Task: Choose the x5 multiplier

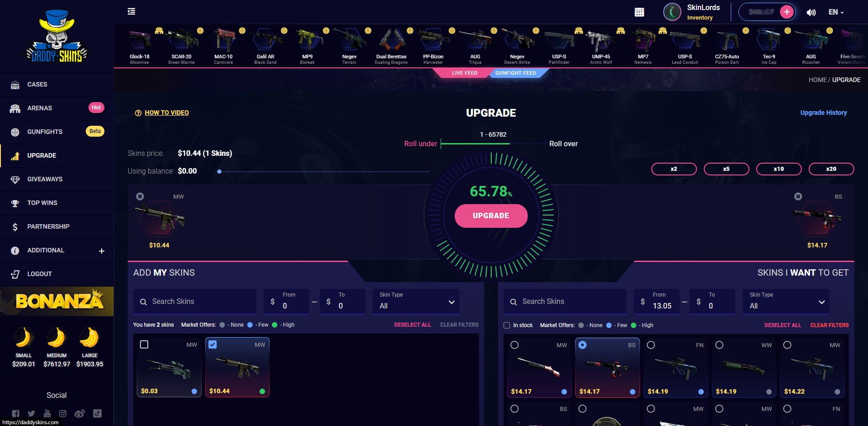Action: [726, 169]
